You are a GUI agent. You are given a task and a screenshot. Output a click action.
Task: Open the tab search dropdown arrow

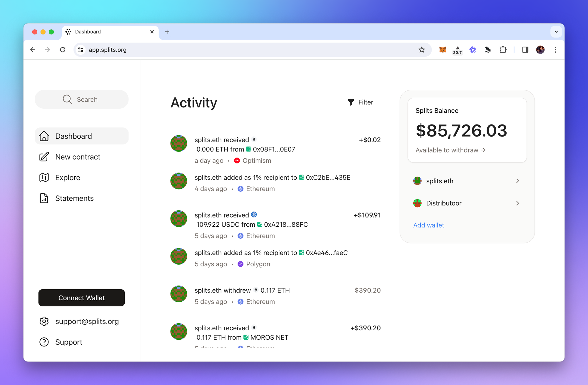coord(556,32)
